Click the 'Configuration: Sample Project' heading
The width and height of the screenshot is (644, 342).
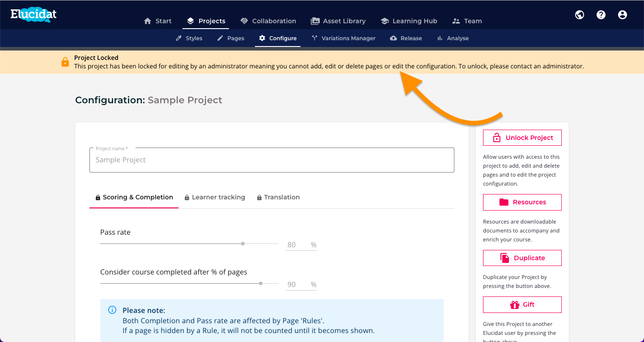click(148, 100)
